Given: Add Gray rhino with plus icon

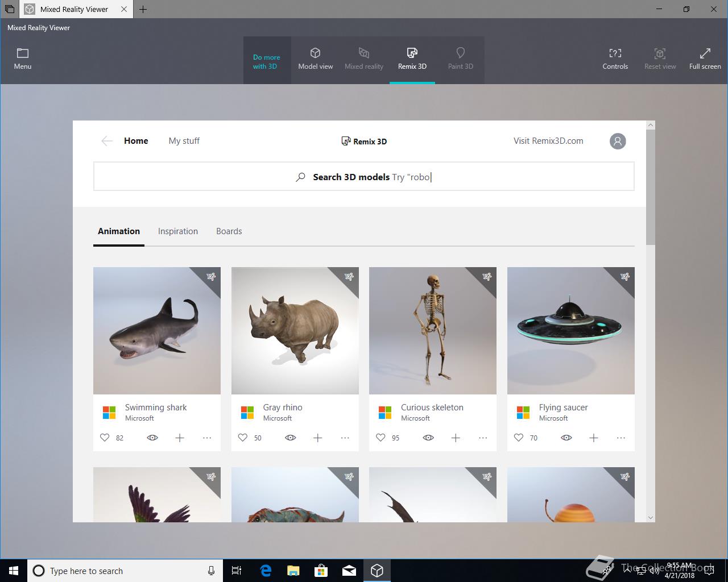Looking at the screenshot, I should [318, 438].
